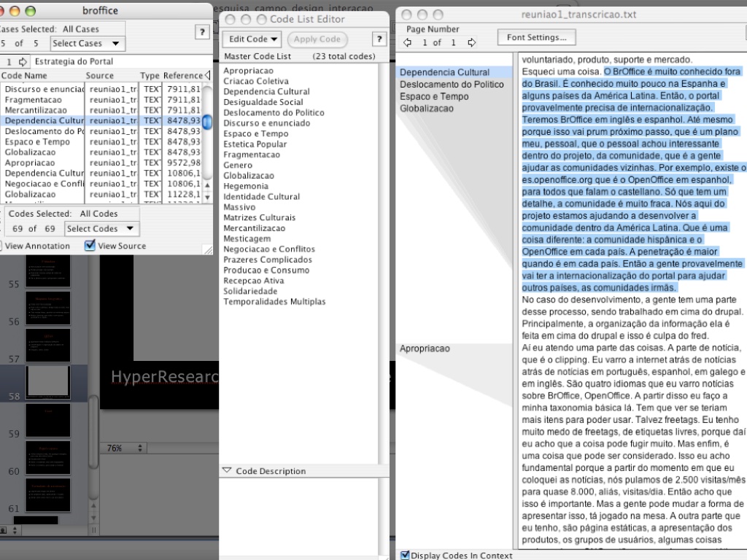
Task: Enable the View Annotation checkbox
Action: [x=2, y=246]
